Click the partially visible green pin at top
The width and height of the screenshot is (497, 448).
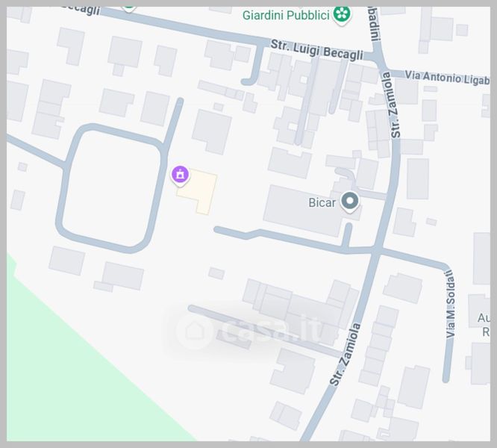tap(128, 9)
